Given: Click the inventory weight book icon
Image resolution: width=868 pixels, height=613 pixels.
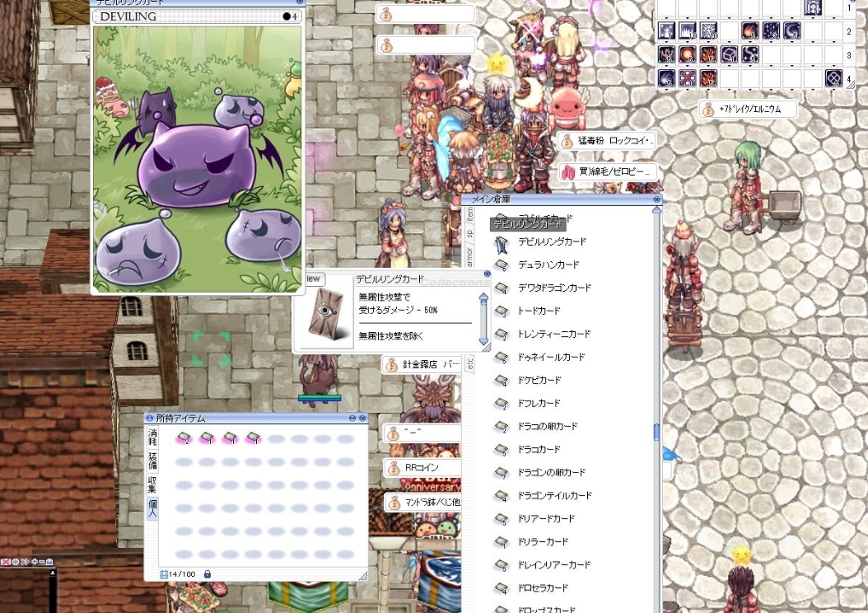Looking at the screenshot, I should tap(164, 574).
